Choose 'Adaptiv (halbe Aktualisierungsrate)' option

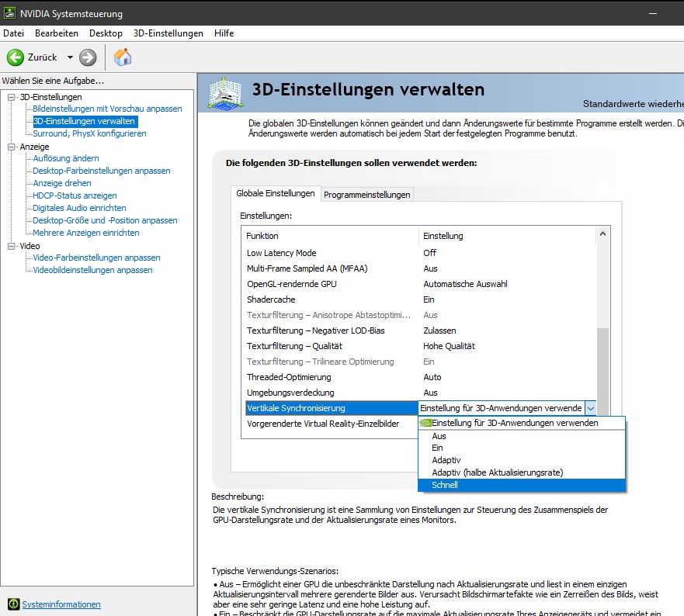[x=521, y=472]
